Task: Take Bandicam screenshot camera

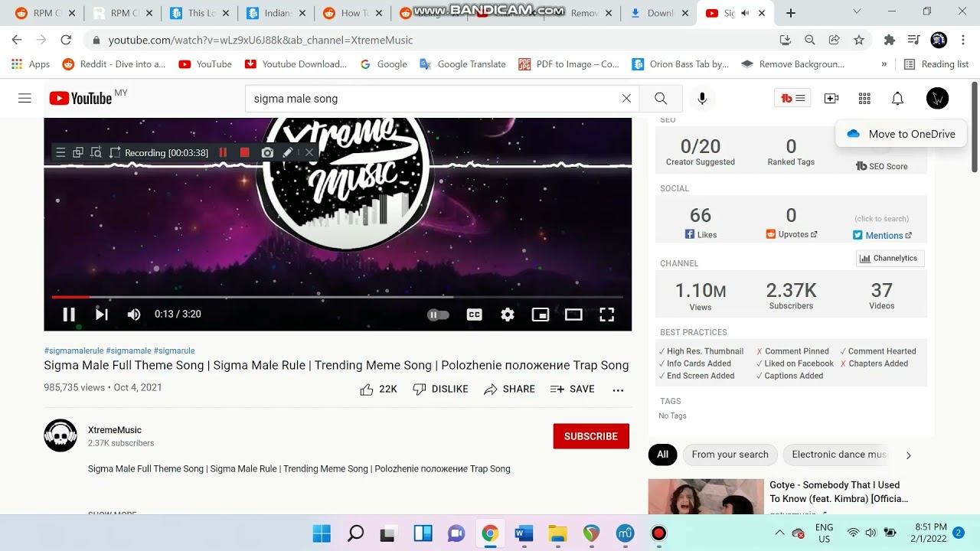Action: (x=267, y=152)
